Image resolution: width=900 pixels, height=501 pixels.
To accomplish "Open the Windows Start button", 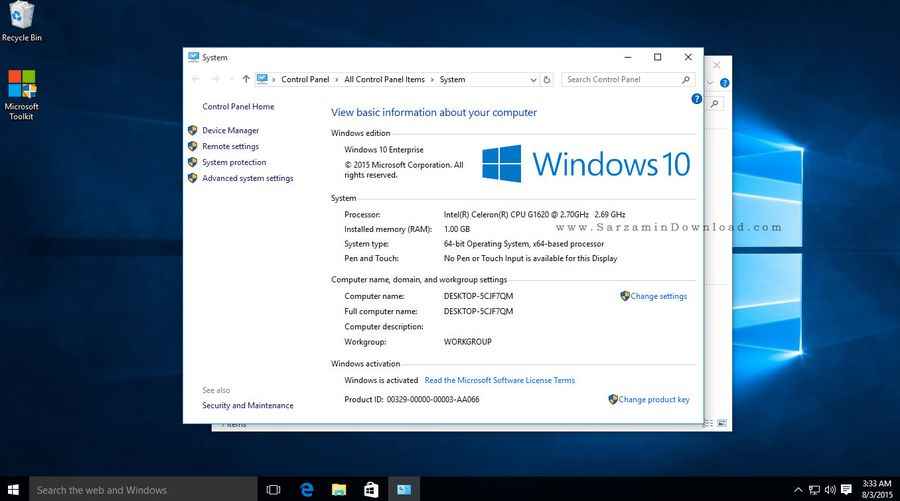I will (14, 490).
